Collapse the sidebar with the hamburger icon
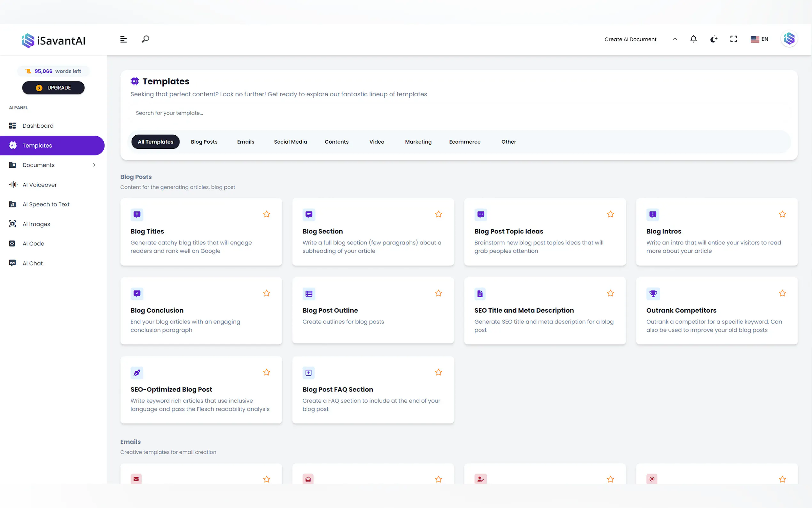The width and height of the screenshot is (812, 508). pyautogui.click(x=123, y=39)
